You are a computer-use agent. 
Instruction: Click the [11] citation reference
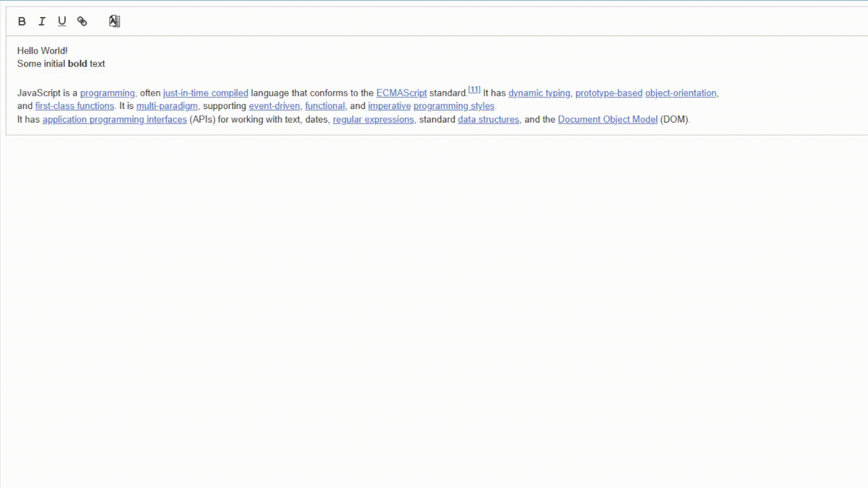point(474,90)
